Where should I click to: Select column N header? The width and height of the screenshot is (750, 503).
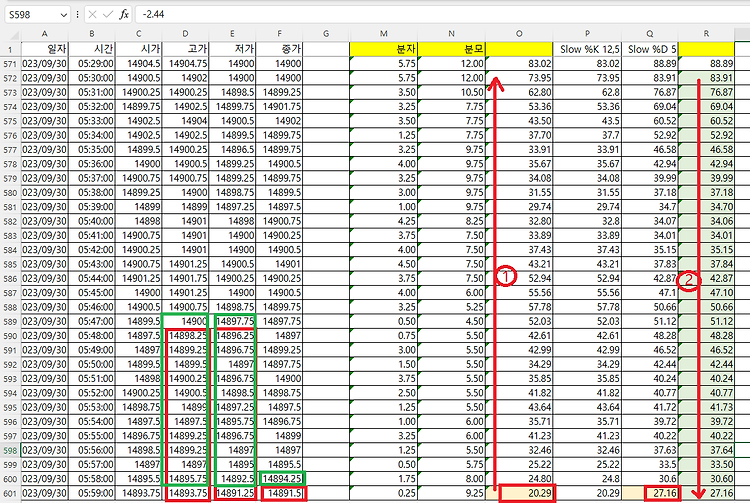452,34
